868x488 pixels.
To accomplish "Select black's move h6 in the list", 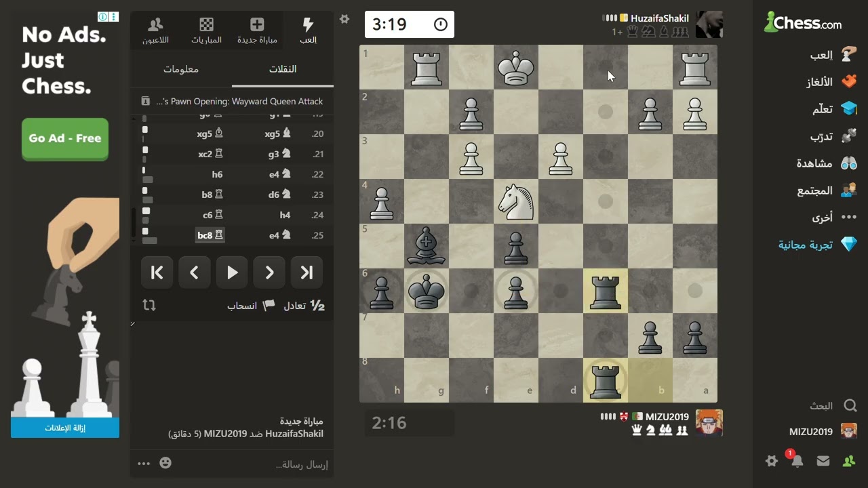I will click(x=217, y=174).
